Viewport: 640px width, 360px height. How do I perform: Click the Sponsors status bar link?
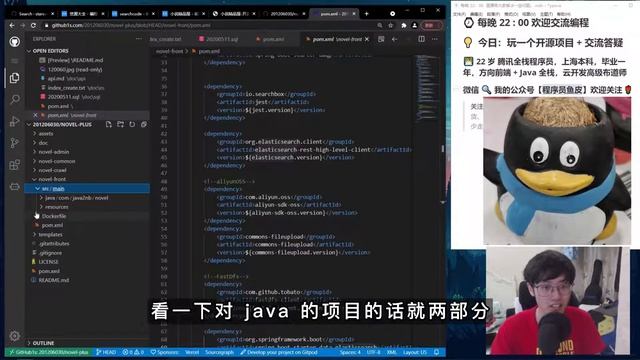tap(164, 352)
